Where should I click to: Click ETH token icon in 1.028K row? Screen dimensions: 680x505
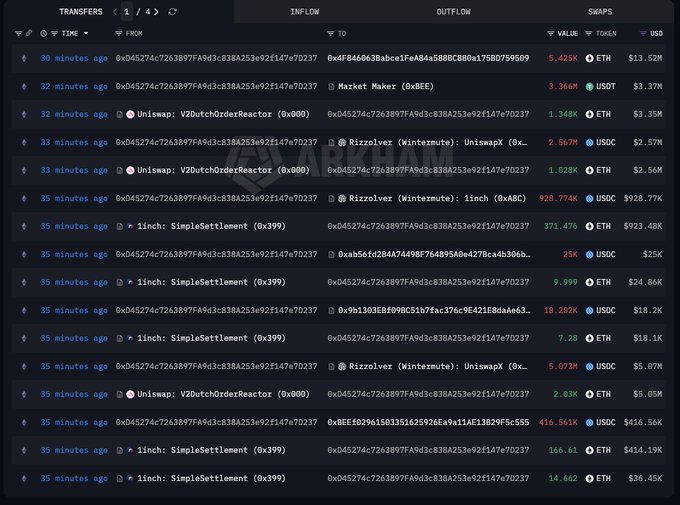point(589,170)
